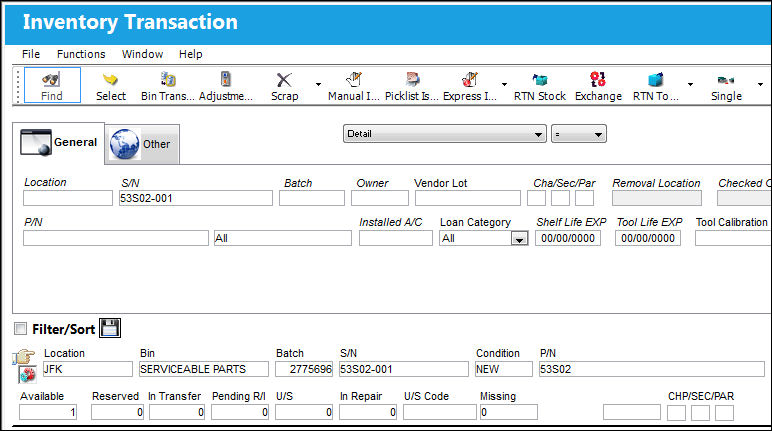Open the Detail dropdown list
772x431 pixels.
(x=445, y=133)
